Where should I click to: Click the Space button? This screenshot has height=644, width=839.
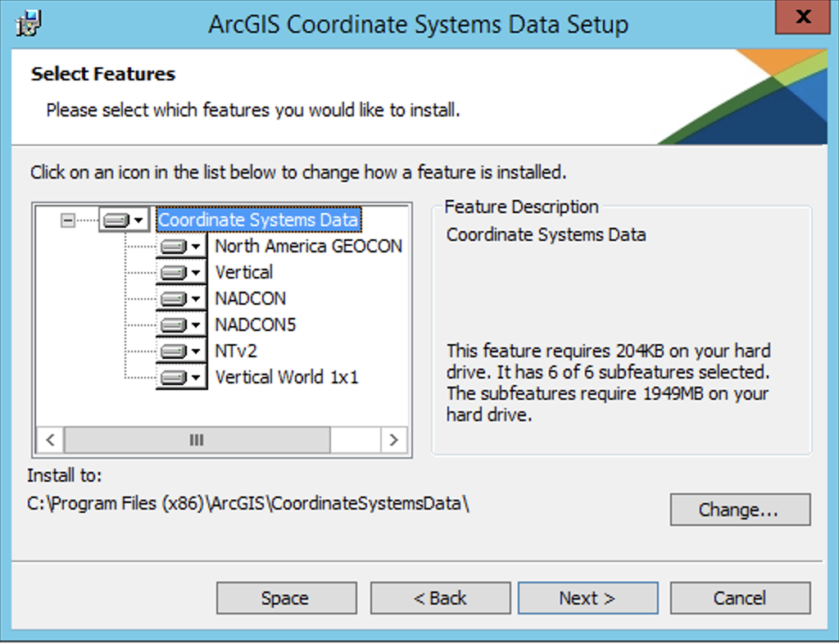286,598
